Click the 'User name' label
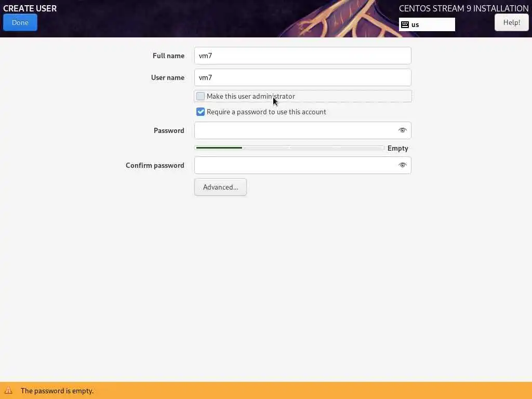Screen dimensions: 532x399 pyautogui.click(x=168, y=77)
